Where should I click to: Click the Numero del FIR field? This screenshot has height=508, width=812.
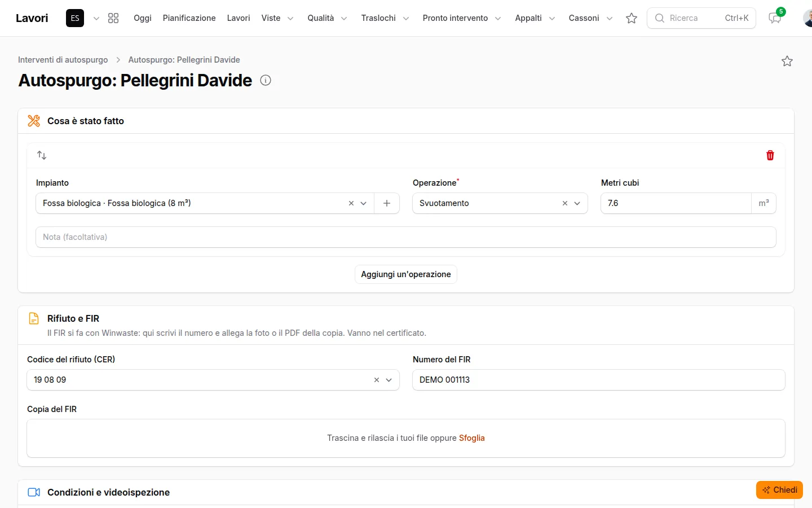[x=599, y=380]
